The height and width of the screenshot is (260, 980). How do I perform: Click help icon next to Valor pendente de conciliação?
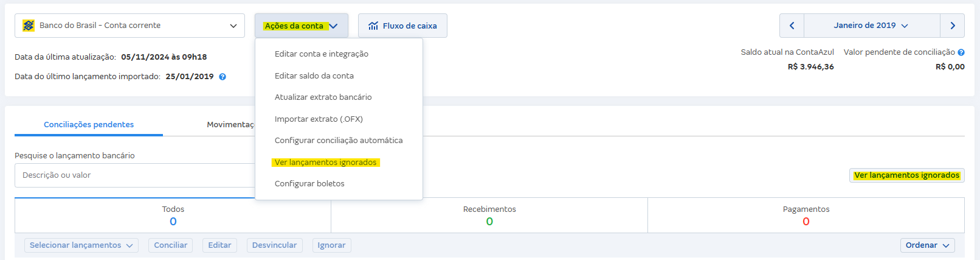tap(961, 52)
